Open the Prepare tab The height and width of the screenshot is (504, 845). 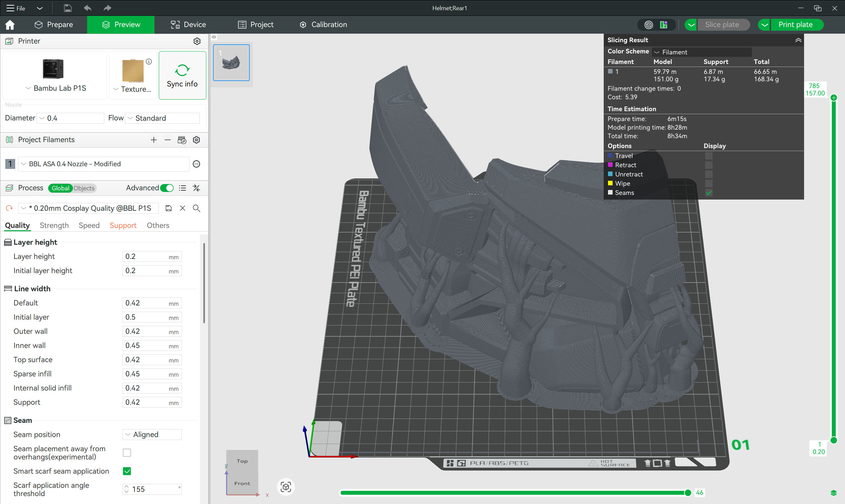[x=54, y=24]
